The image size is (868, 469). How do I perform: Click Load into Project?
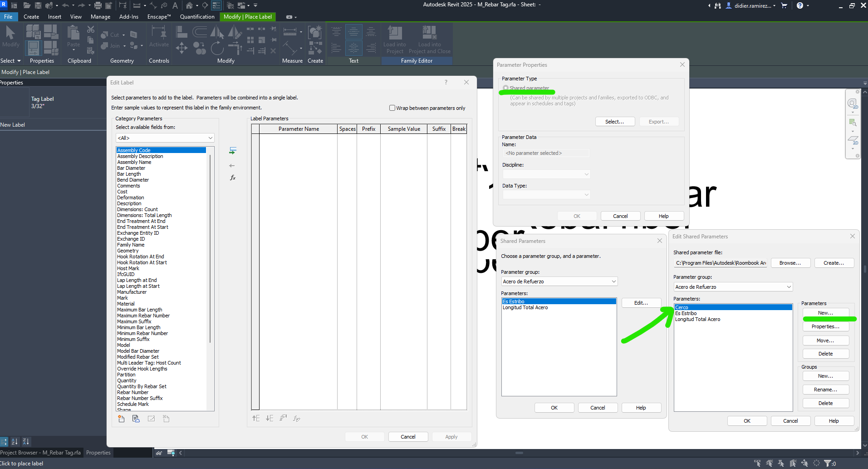click(394, 39)
